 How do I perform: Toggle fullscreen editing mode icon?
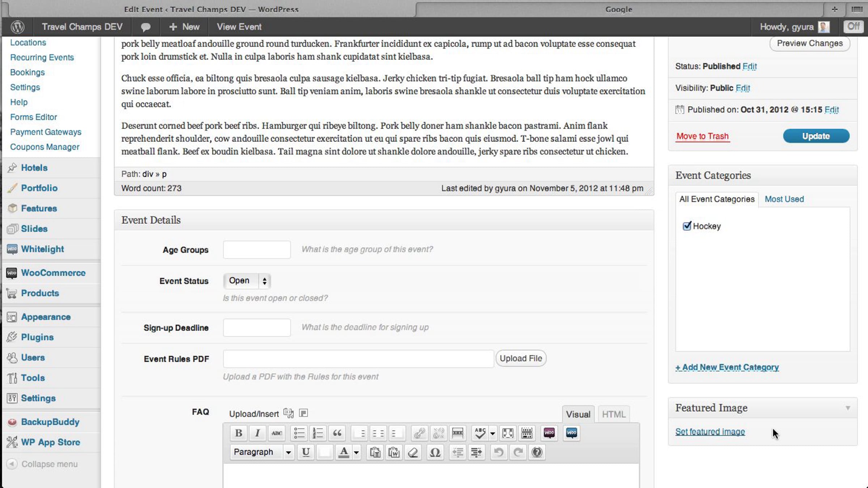508,433
